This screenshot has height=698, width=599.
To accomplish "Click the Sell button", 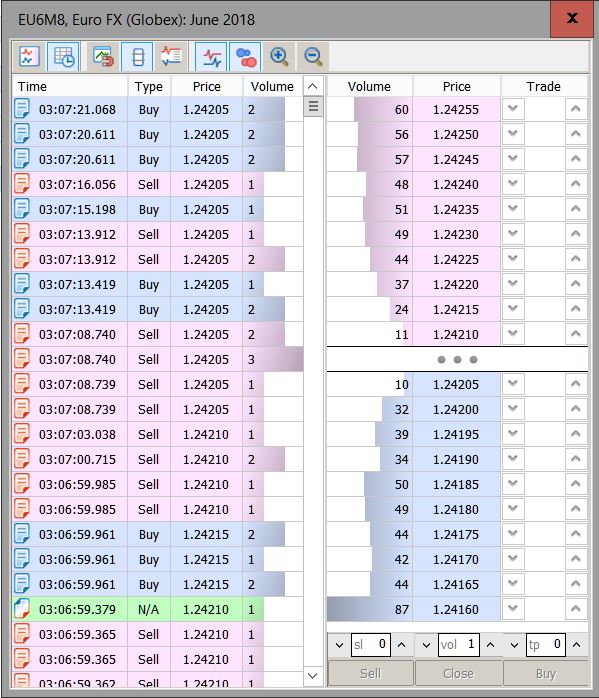I will pyautogui.click(x=371, y=674).
